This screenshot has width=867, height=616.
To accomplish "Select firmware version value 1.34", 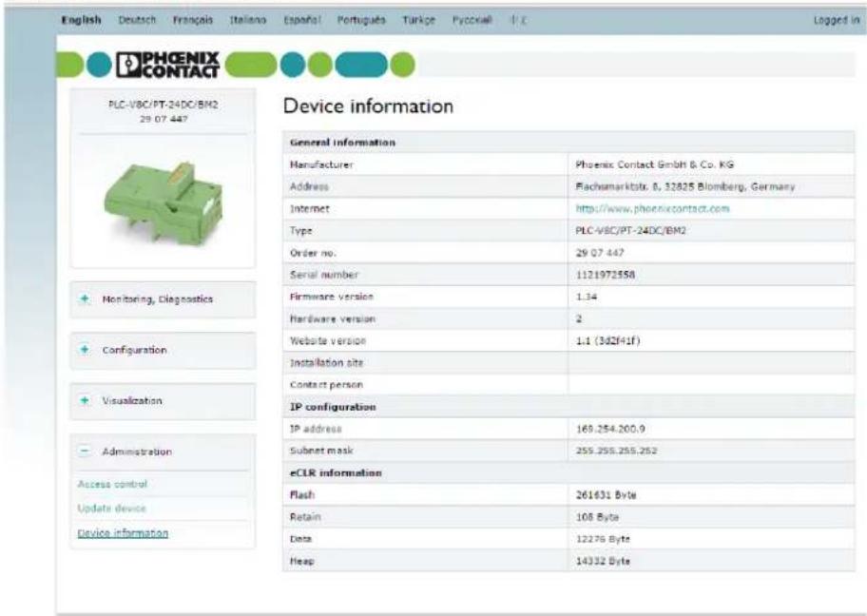I will pyautogui.click(x=587, y=297).
